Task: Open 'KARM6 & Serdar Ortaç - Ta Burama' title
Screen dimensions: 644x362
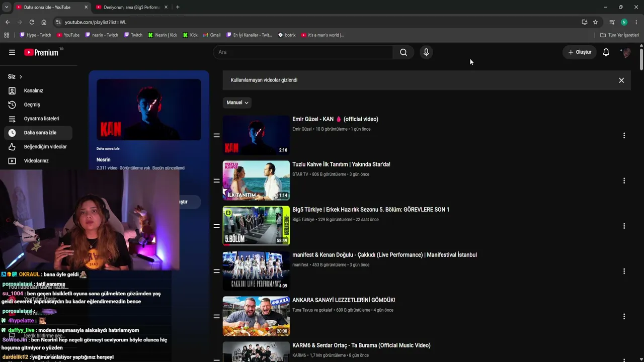Action: (361, 345)
